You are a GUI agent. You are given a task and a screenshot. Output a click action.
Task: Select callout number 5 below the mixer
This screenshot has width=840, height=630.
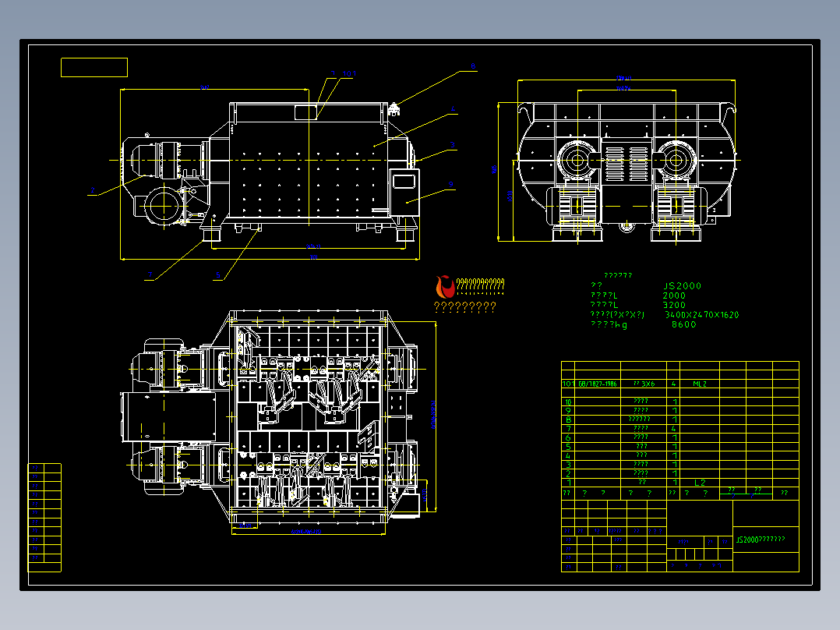pos(218,275)
